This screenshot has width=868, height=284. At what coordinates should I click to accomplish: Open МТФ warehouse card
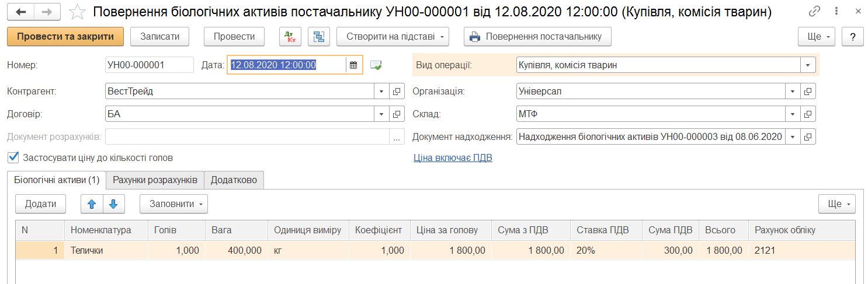(x=808, y=114)
